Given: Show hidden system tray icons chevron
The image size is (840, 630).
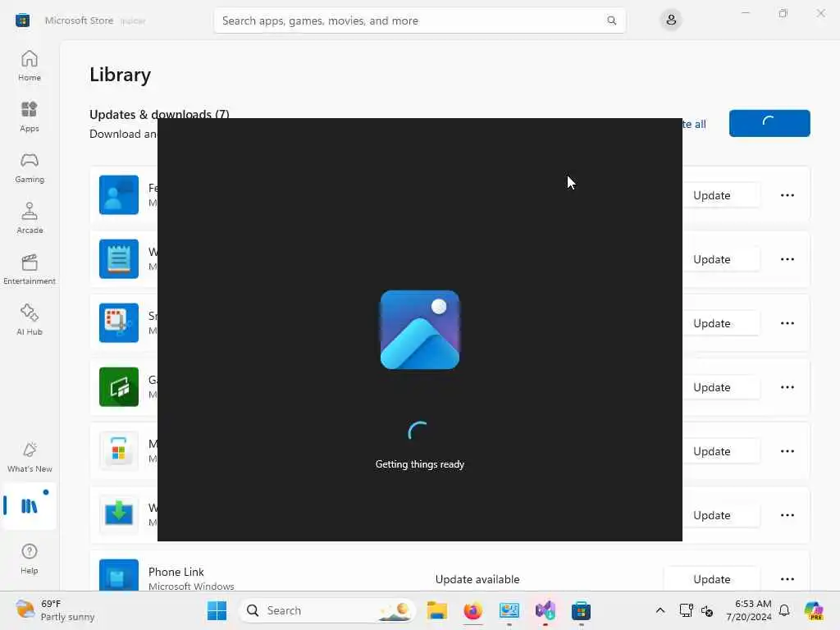Looking at the screenshot, I should click(x=660, y=610).
